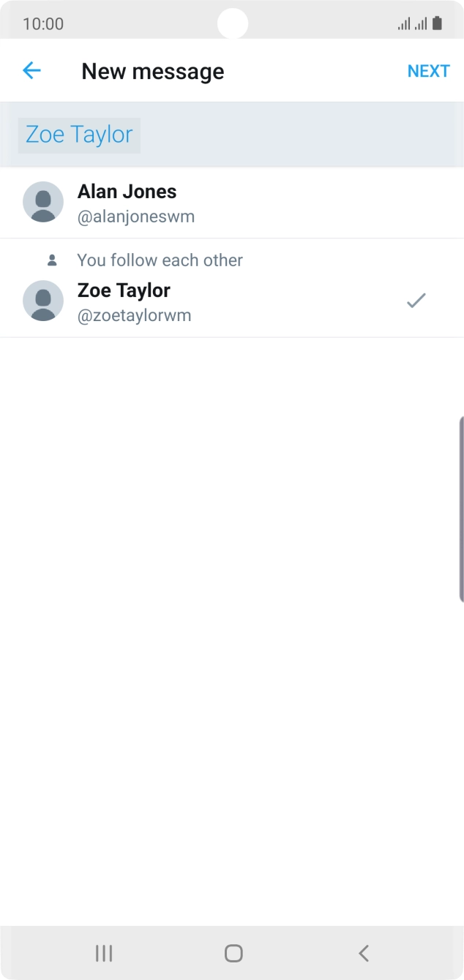Tap the small person icon beside follow note

[52, 260]
